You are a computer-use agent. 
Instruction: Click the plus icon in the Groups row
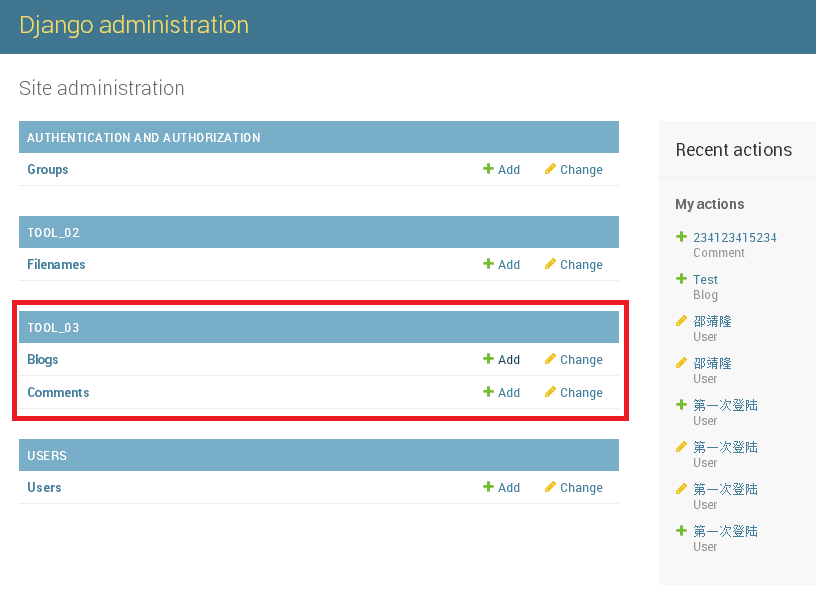click(x=488, y=169)
